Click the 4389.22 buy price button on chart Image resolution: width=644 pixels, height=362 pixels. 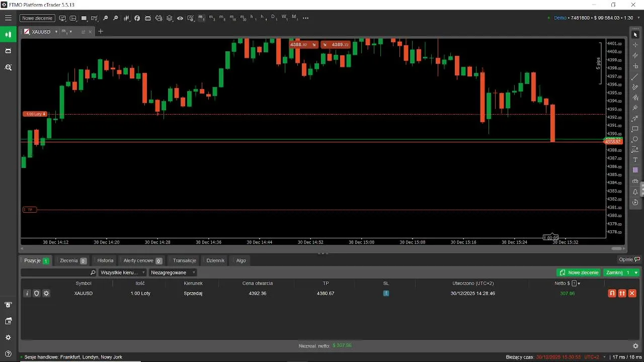[x=335, y=45]
